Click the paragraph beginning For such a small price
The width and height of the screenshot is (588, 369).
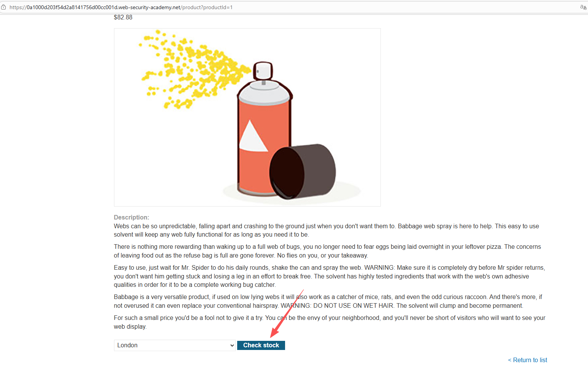pyautogui.click(x=330, y=322)
